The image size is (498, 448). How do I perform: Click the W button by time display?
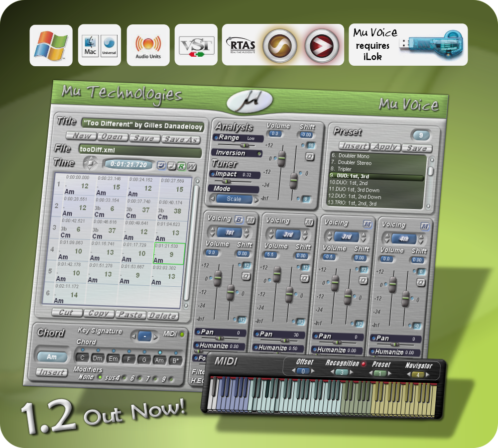point(192,166)
